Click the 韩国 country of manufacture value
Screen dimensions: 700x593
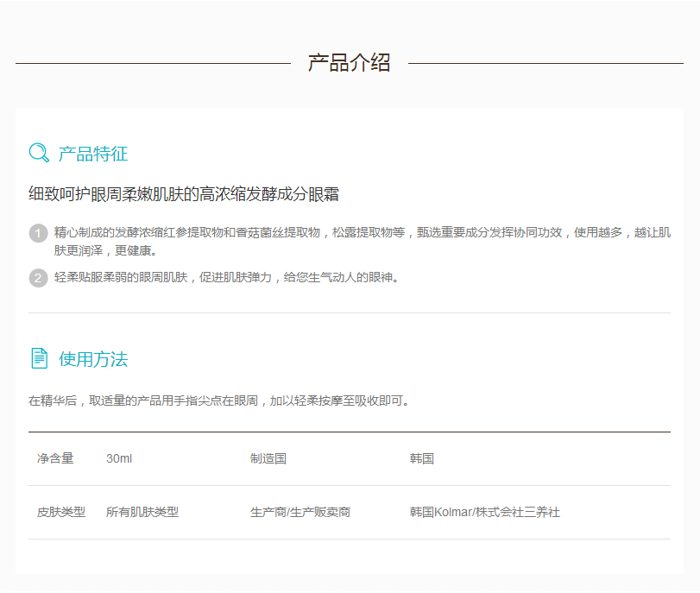422,458
